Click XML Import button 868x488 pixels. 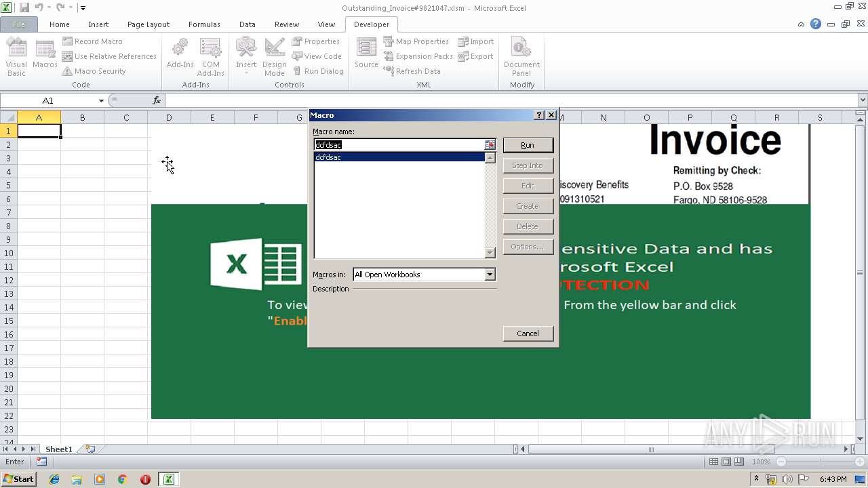pos(476,41)
